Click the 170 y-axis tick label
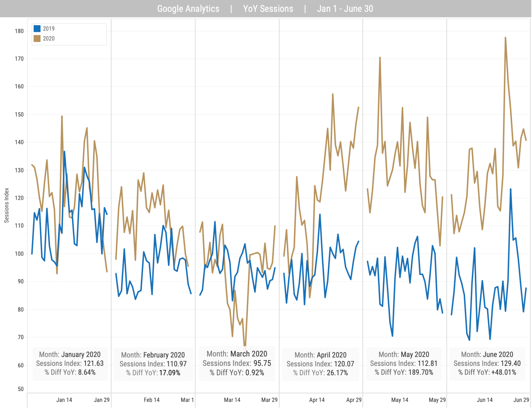Viewport: 532px width, 416px height. [x=19, y=59]
